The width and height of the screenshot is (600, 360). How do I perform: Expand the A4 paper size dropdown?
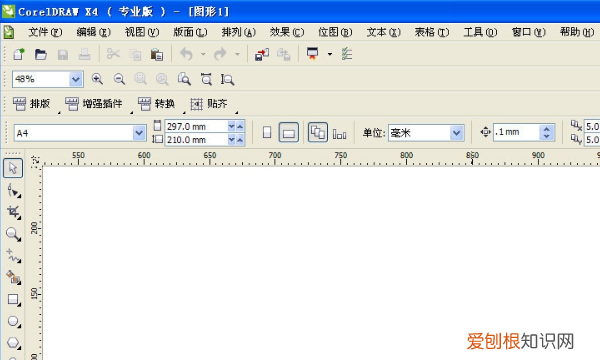[139, 133]
